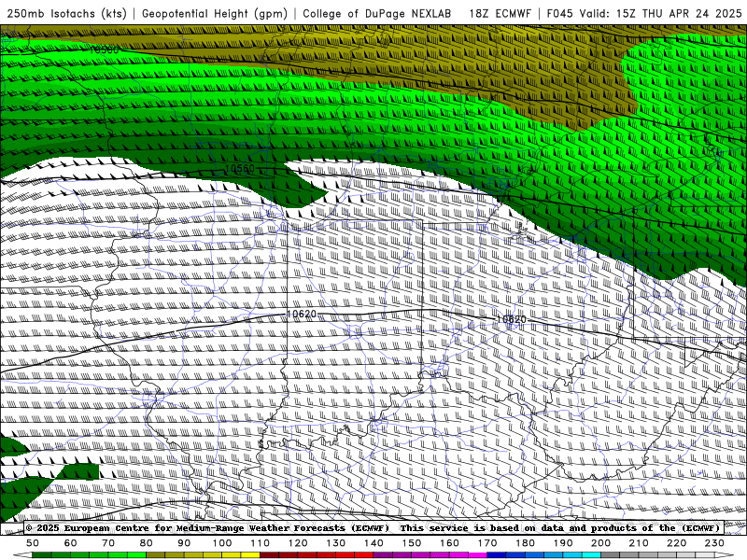Click the 110 value on the color scale

click(x=260, y=543)
